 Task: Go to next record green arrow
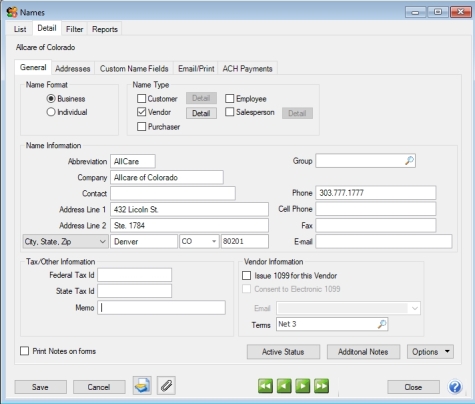[303, 386]
